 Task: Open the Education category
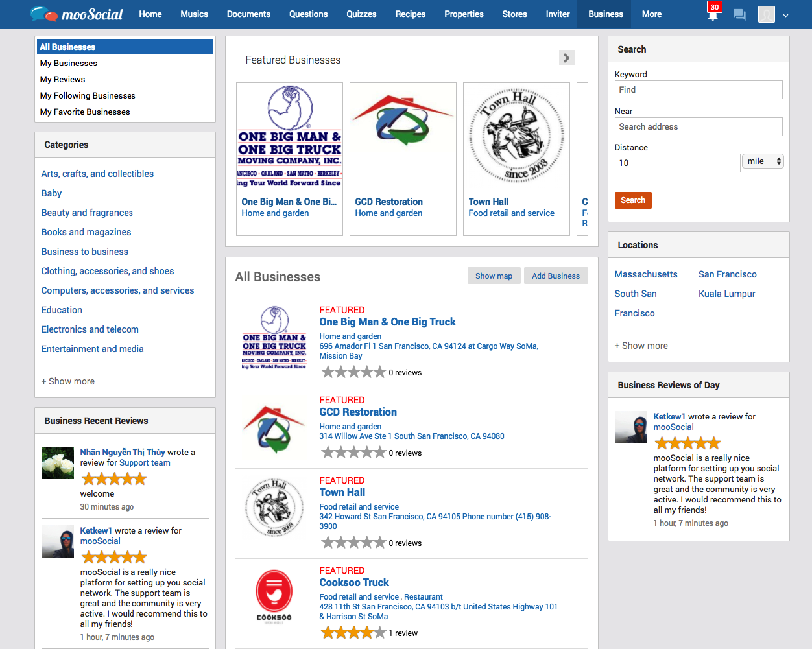[x=62, y=310]
